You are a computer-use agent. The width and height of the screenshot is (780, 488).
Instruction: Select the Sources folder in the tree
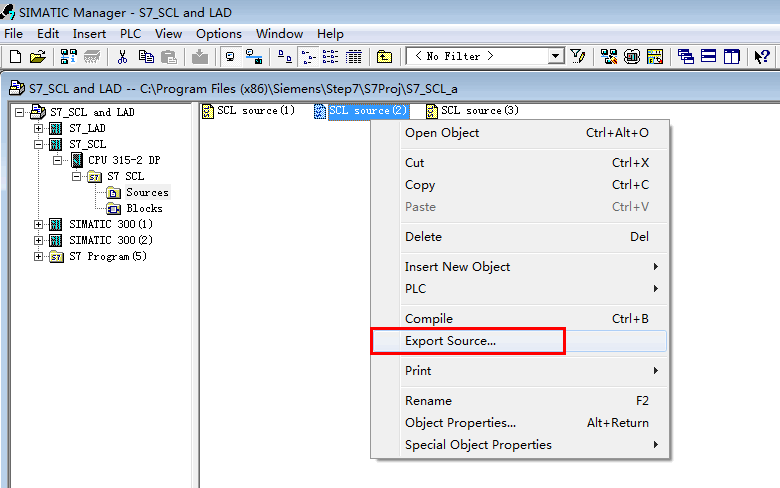[147, 193]
